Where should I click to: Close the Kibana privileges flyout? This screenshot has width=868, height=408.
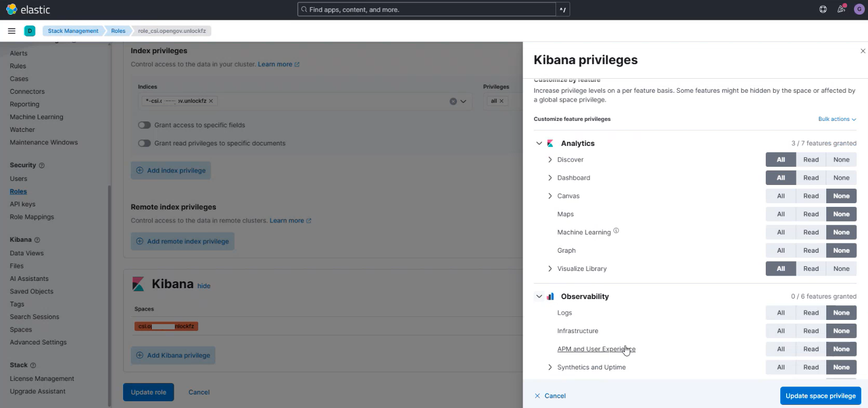tap(863, 51)
